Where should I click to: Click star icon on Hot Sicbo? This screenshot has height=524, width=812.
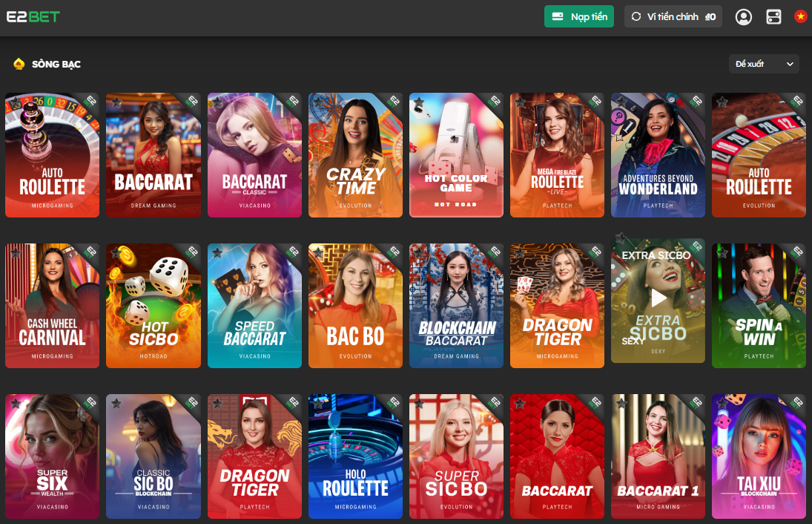click(116, 253)
